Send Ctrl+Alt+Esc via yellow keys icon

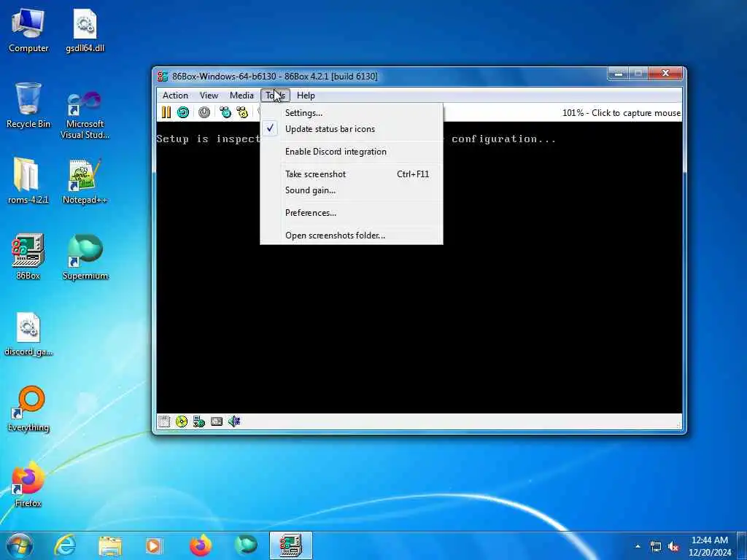[242, 112]
